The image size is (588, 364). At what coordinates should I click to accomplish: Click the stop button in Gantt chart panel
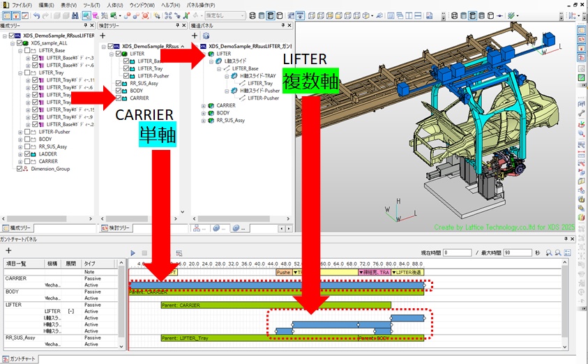coord(144,252)
